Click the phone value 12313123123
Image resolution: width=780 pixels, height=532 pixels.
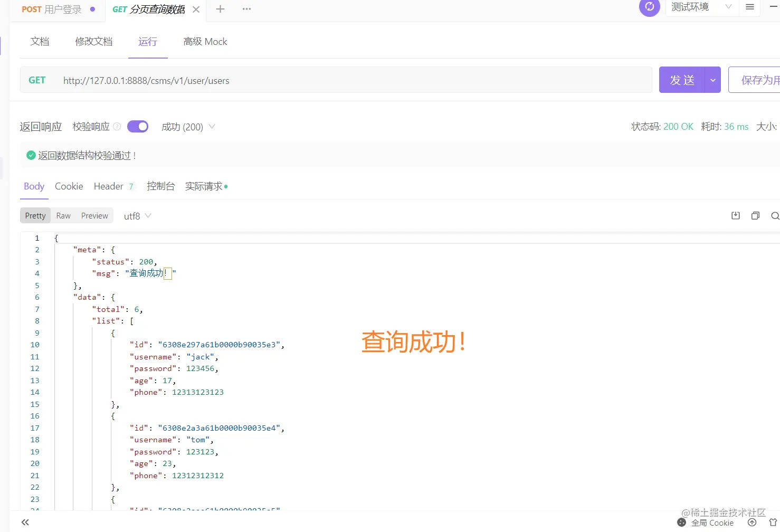point(198,392)
